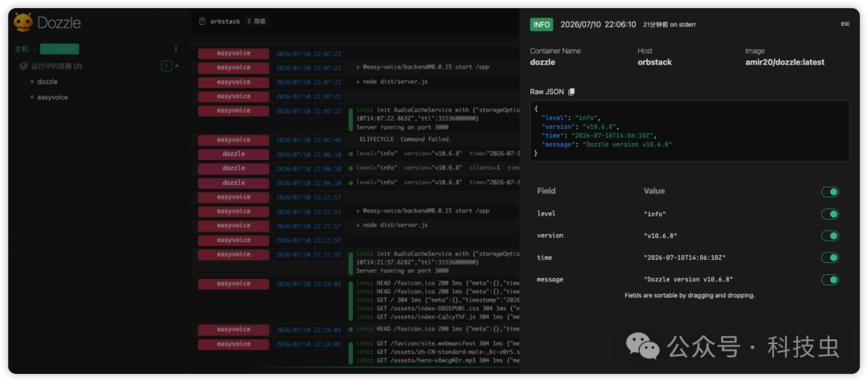Click the Container Name value dozzle
Viewport: 868px width, 382px height.
[543, 62]
